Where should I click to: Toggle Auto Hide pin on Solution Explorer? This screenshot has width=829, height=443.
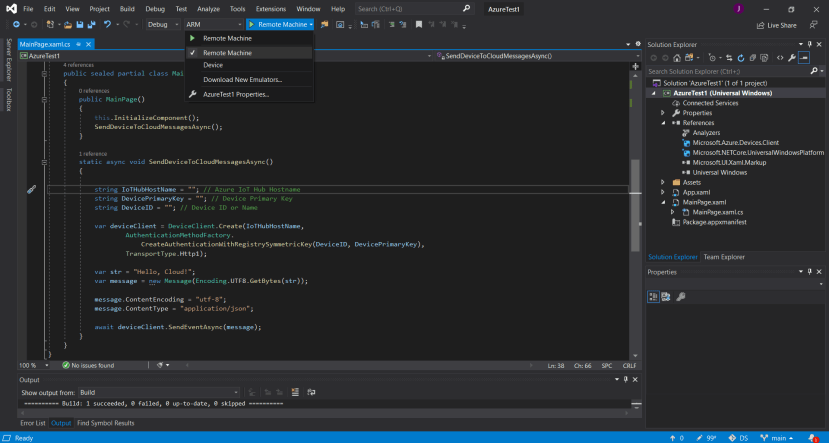coord(810,44)
